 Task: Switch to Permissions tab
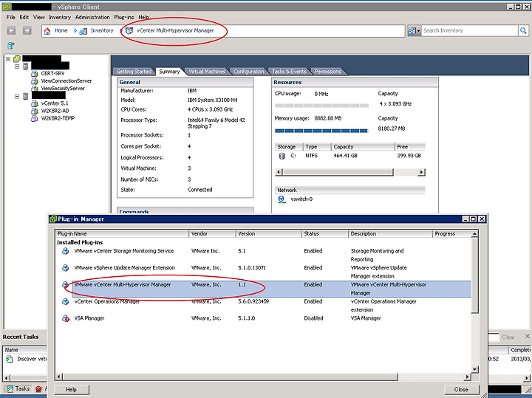(x=328, y=71)
